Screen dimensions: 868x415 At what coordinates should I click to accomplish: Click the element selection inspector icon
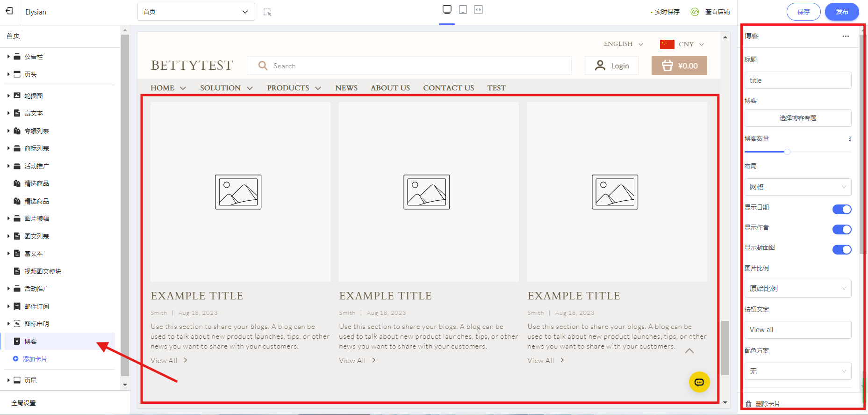[x=267, y=12]
